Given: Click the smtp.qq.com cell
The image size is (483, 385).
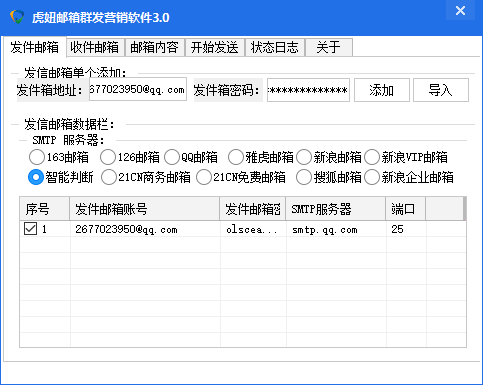Looking at the screenshot, I should pos(336,229).
